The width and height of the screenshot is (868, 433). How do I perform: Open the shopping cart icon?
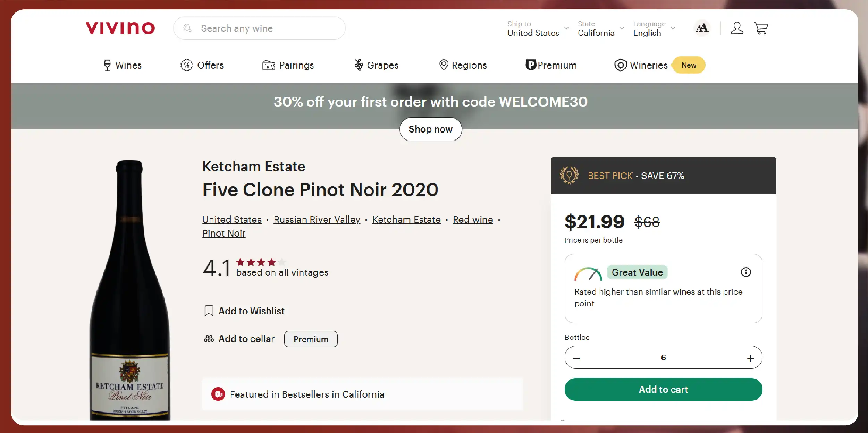pyautogui.click(x=761, y=28)
